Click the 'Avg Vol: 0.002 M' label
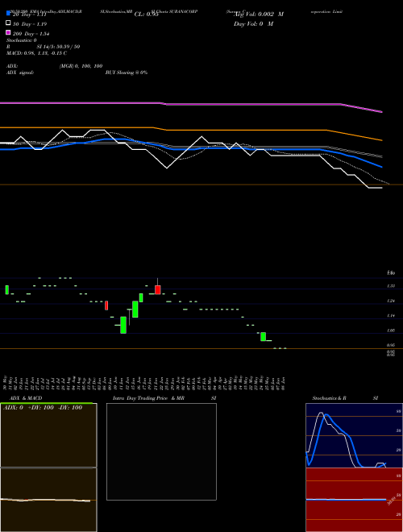 [x=259, y=15]
